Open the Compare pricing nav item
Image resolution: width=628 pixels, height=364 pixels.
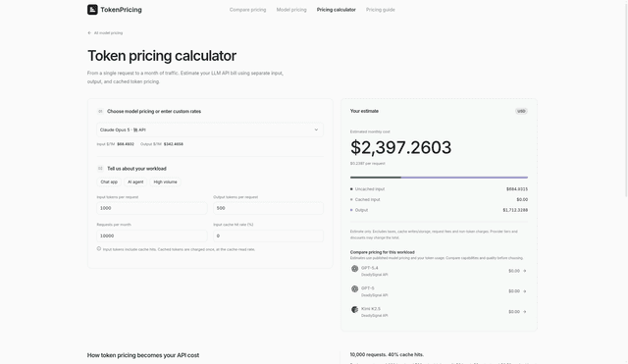[247, 10]
